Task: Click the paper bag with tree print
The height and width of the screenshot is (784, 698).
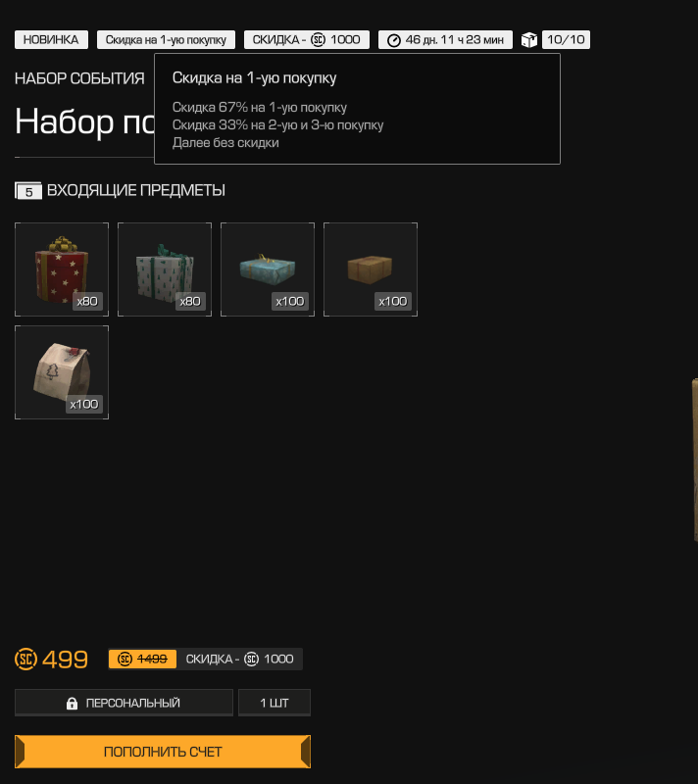Action: (x=62, y=372)
